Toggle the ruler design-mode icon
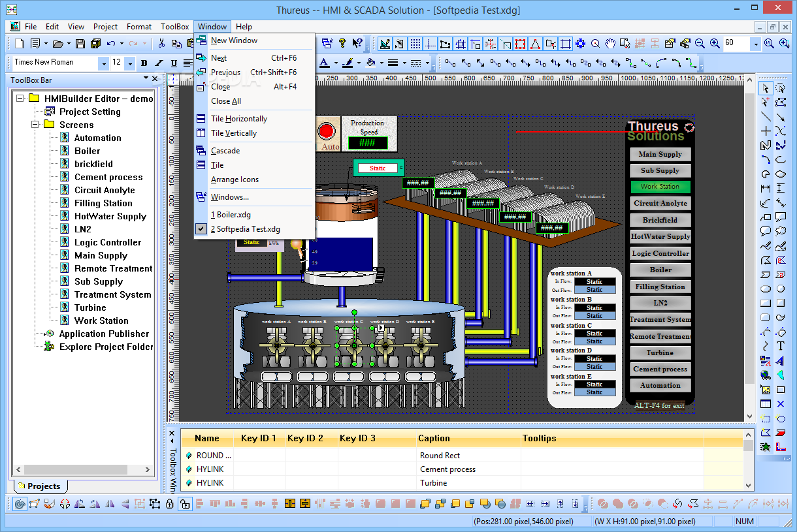Viewport: 797px width, 532px height. [x=385, y=44]
